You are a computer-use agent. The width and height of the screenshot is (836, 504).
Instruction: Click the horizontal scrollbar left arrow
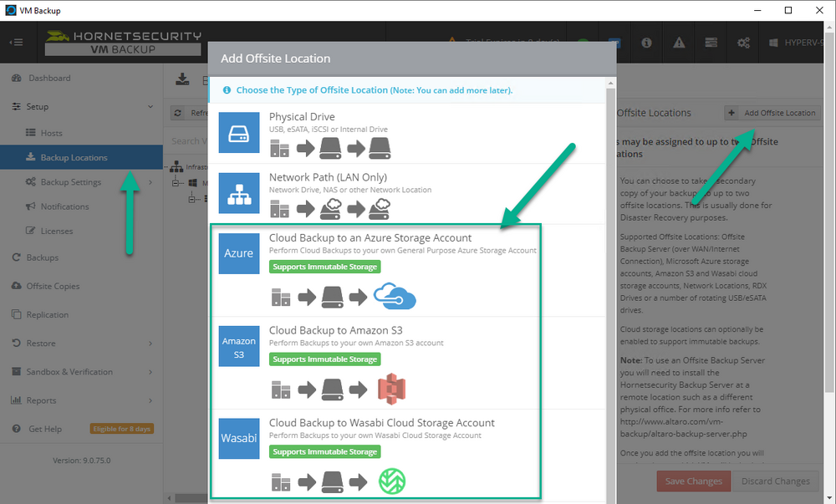[170, 499]
